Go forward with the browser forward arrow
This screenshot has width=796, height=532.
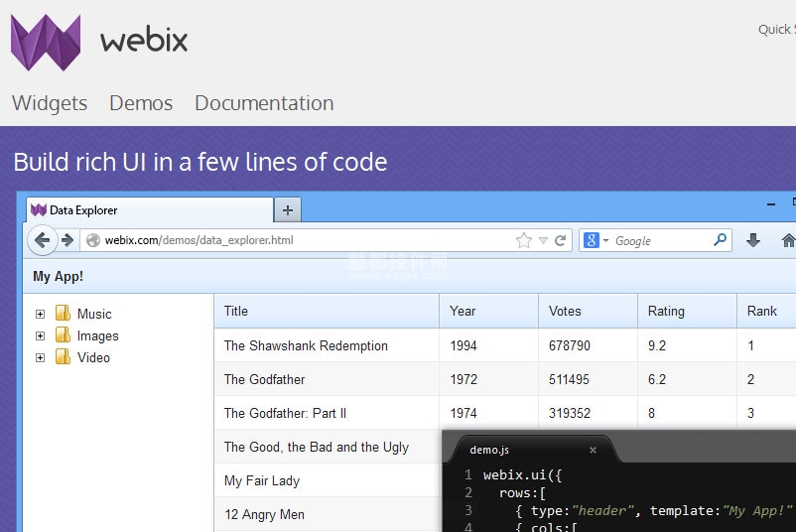(67, 240)
